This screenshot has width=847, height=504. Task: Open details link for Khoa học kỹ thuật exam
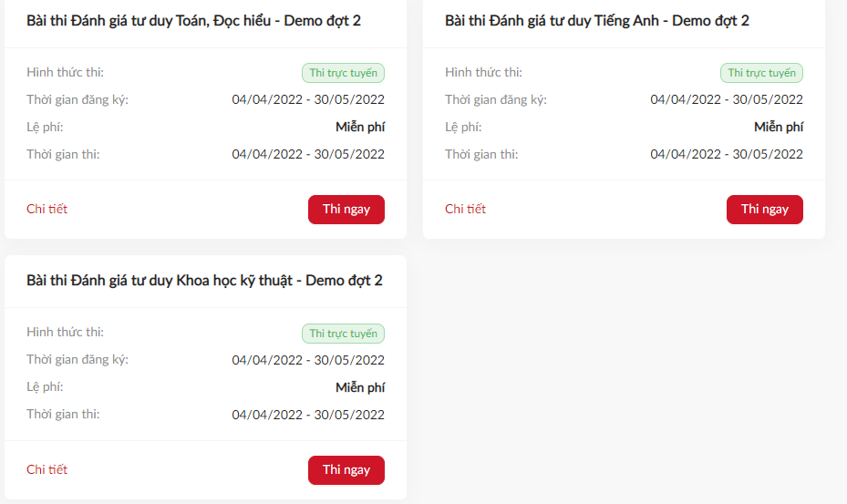click(46, 469)
